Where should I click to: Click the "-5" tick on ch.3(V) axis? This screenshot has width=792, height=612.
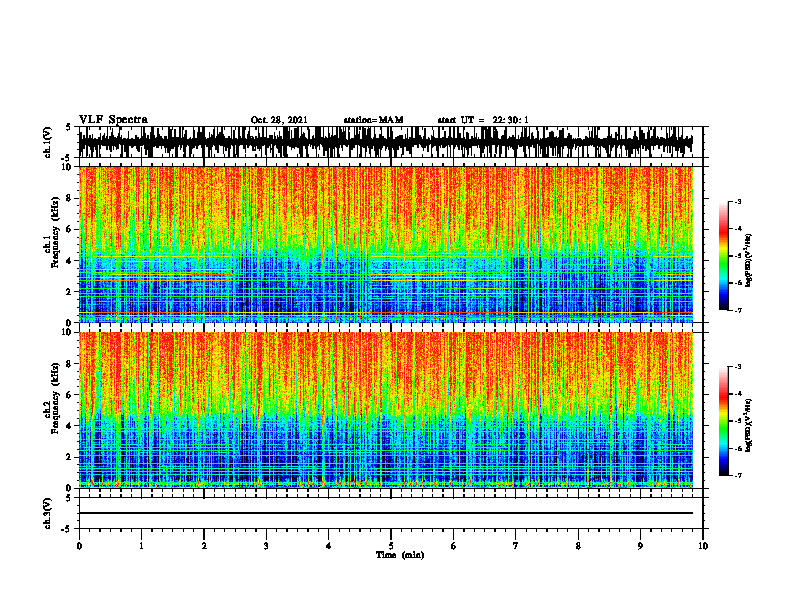click(x=67, y=529)
